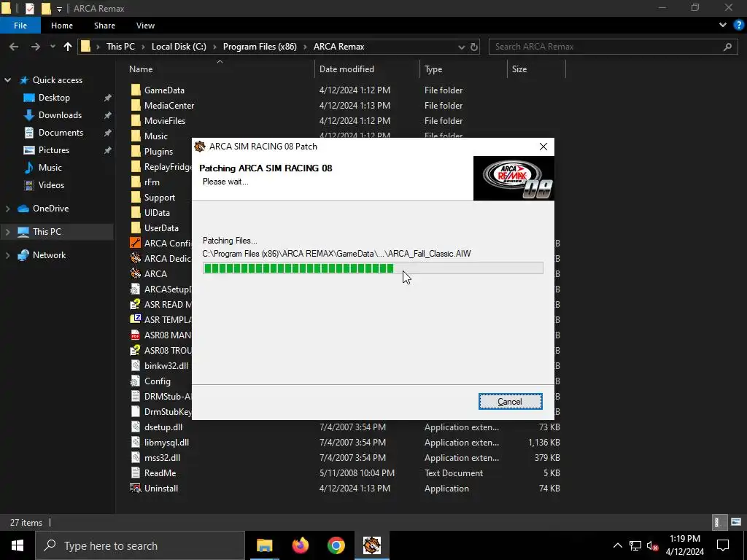Viewport: 747px width, 560px height.
Task: Select the libmysql.dll file
Action: point(167,443)
